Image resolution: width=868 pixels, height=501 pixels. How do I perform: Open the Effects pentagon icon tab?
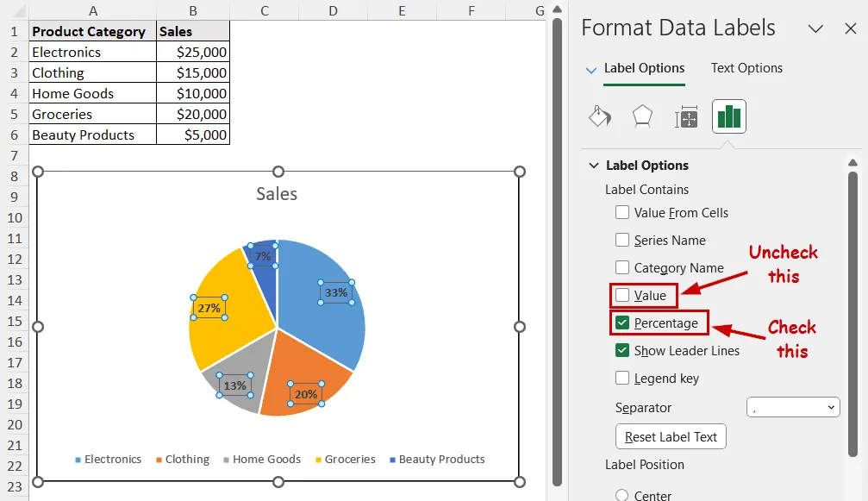(642, 116)
